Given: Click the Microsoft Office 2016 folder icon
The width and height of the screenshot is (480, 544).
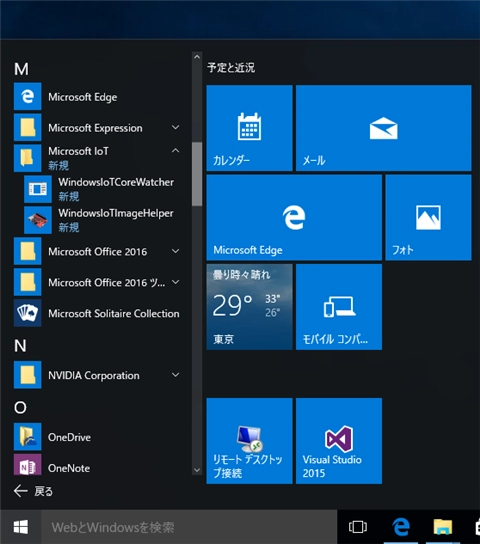Looking at the screenshot, I should click(27, 251).
